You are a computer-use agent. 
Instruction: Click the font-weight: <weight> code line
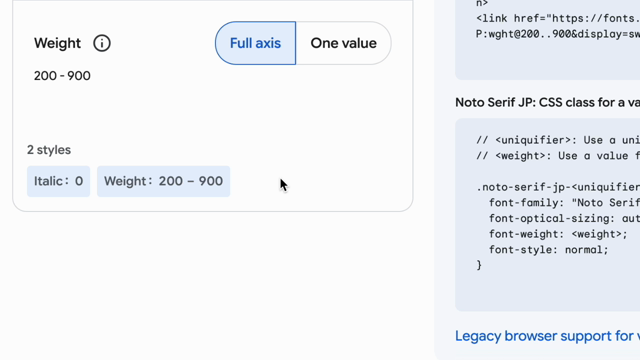tap(558, 234)
